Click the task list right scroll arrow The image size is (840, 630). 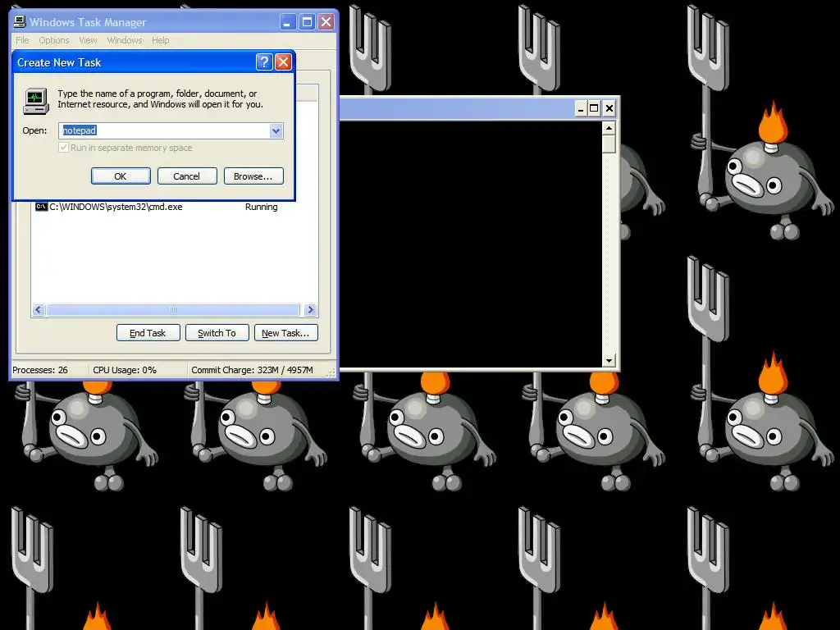[x=310, y=309]
